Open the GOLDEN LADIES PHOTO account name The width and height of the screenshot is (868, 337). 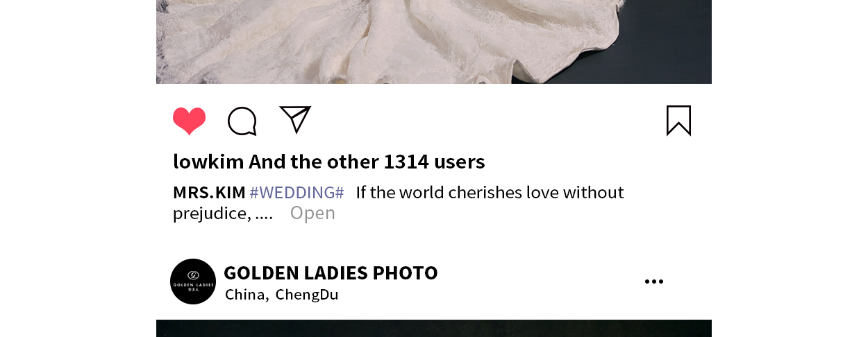click(x=331, y=273)
